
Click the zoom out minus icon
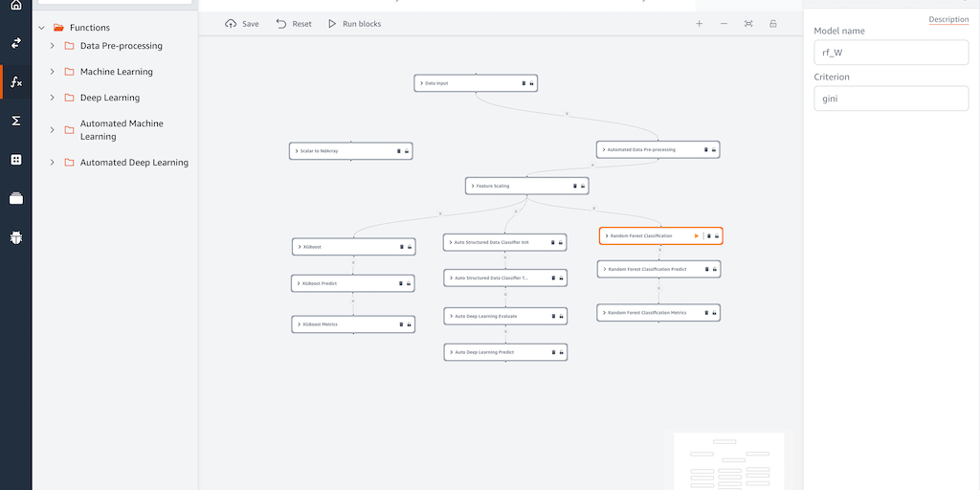point(724,24)
